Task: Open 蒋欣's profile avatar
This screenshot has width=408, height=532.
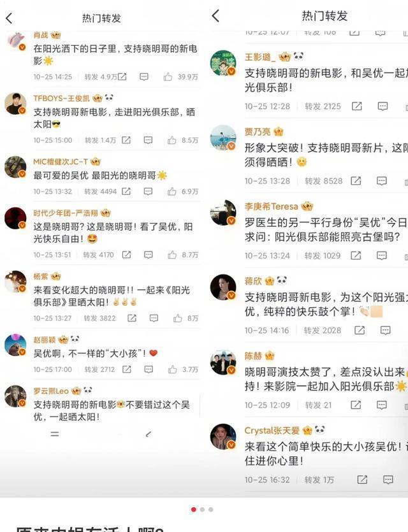Action: click(223, 287)
